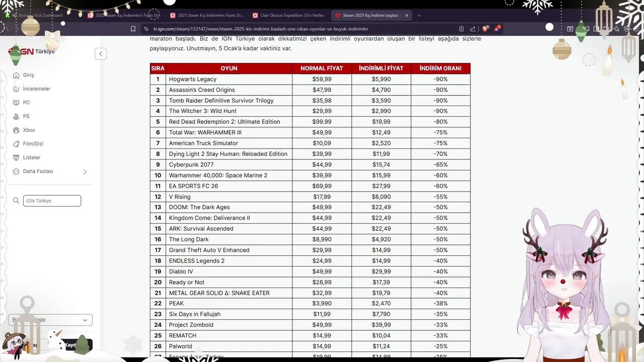
Task: Click the -55% discount for V Rising
Action: [440, 197]
